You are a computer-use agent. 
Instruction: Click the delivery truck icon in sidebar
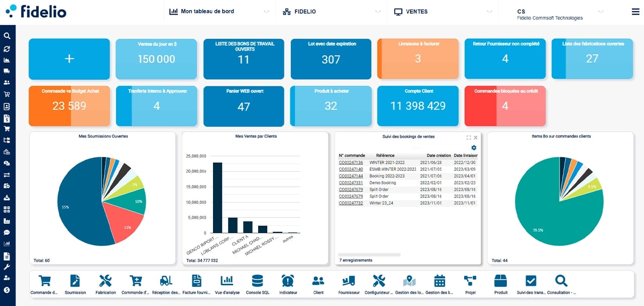point(7,71)
